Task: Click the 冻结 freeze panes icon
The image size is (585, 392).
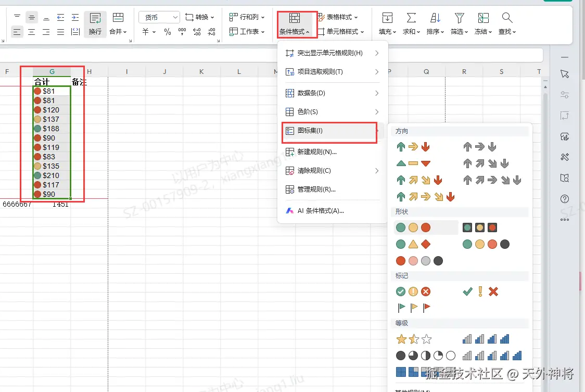Action: 483,18
